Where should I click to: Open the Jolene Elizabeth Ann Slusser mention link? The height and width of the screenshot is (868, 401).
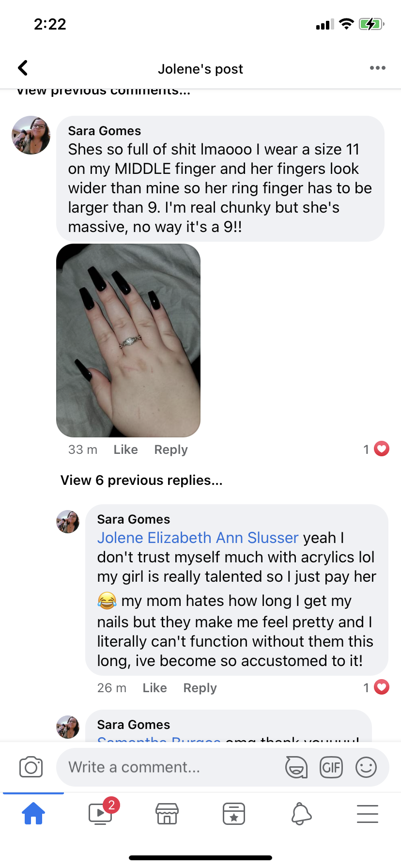coord(198,538)
